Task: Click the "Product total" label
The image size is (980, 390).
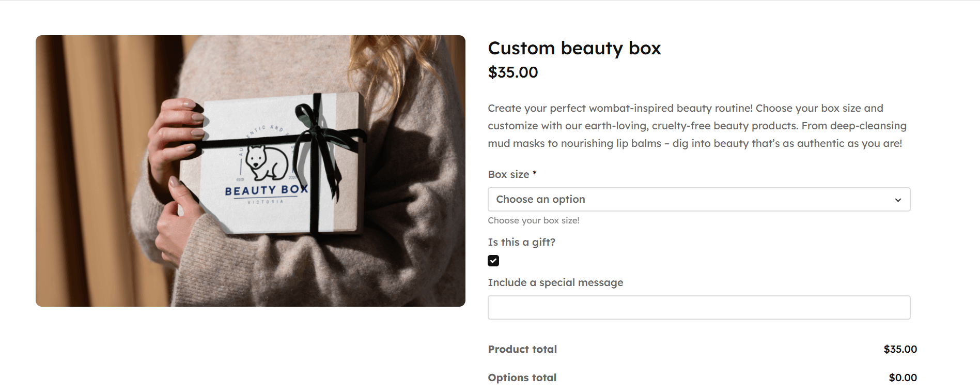Action: click(x=522, y=349)
